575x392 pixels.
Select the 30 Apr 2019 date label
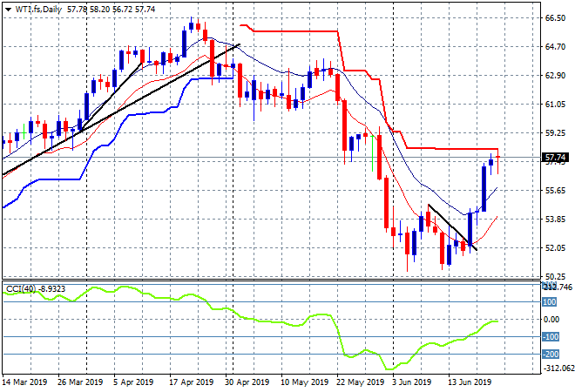[247, 382]
